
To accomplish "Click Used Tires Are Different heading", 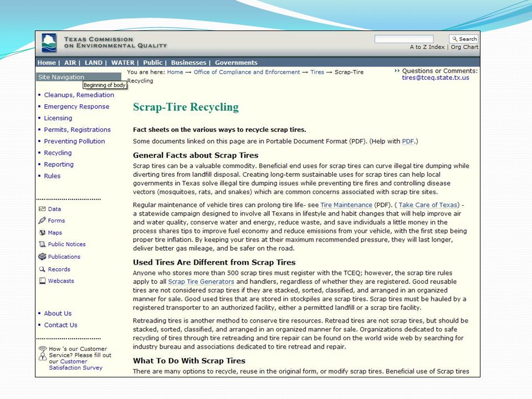I will [x=214, y=262].
